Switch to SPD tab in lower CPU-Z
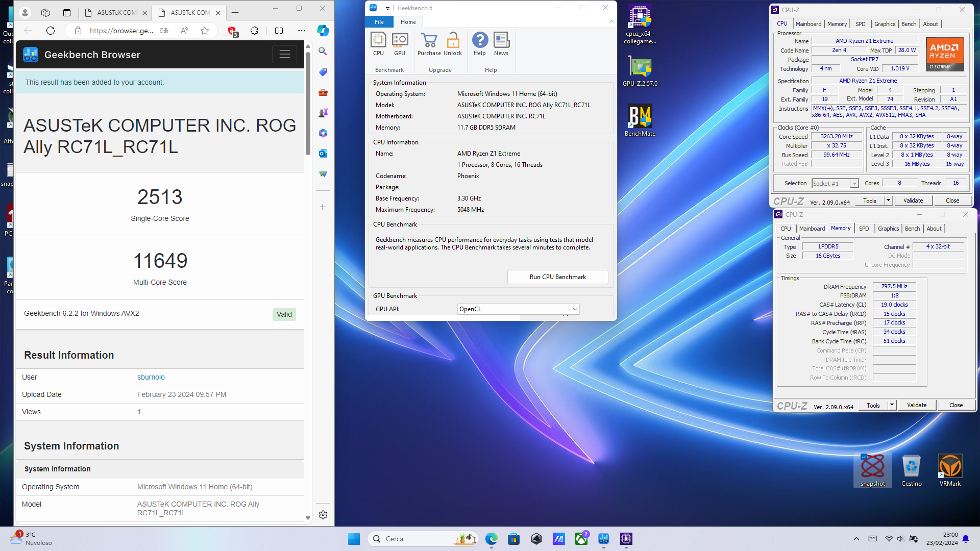Screen dimensions: 980x551 [864, 229]
